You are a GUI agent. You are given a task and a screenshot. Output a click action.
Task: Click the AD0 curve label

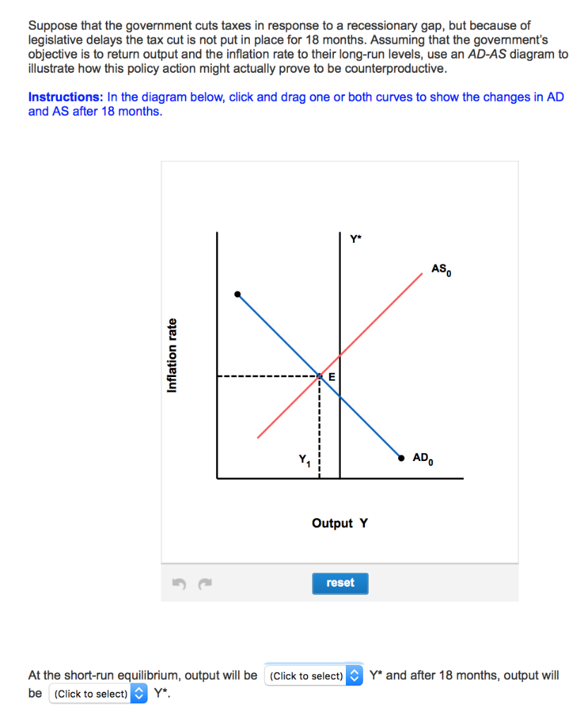click(424, 458)
